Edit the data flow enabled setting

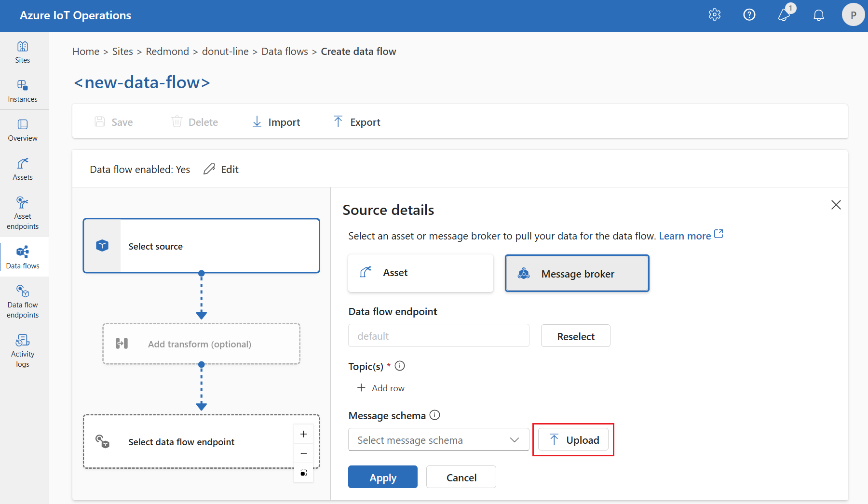point(221,169)
